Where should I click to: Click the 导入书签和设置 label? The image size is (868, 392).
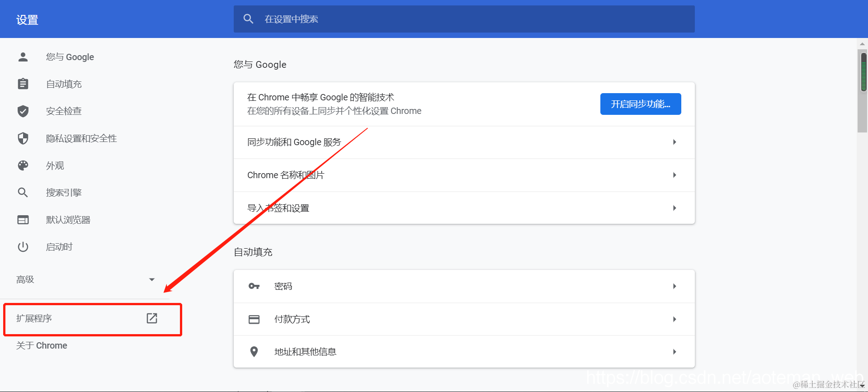pos(278,208)
